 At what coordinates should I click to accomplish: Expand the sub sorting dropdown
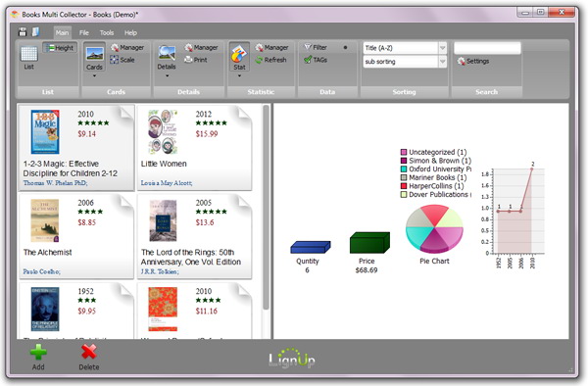tap(443, 62)
